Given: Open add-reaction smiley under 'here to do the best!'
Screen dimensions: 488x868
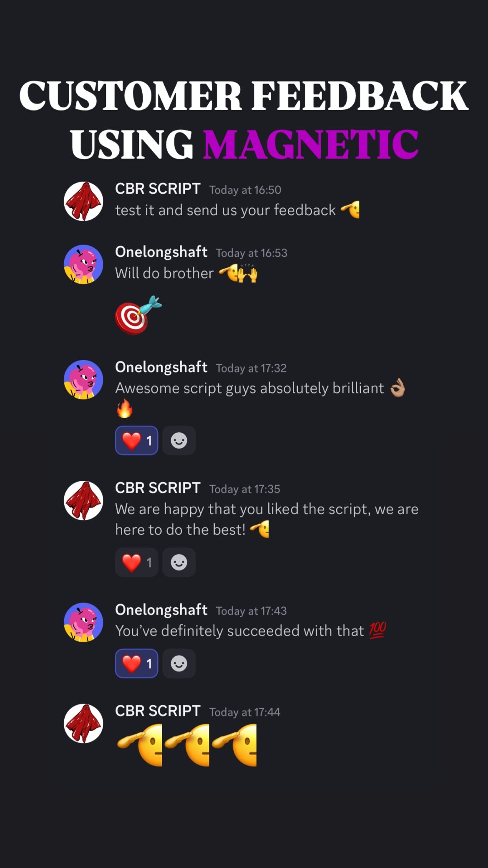Looking at the screenshot, I should pyautogui.click(x=179, y=562).
